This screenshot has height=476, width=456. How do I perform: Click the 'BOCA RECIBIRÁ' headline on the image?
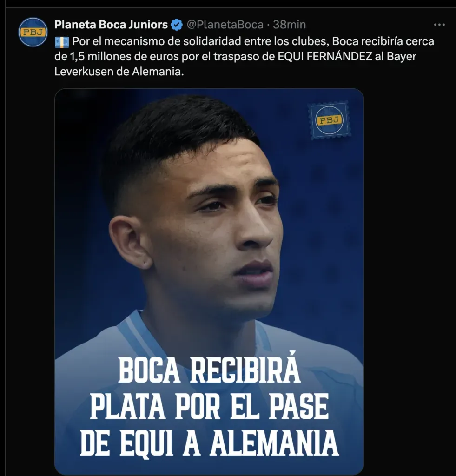click(x=209, y=370)
